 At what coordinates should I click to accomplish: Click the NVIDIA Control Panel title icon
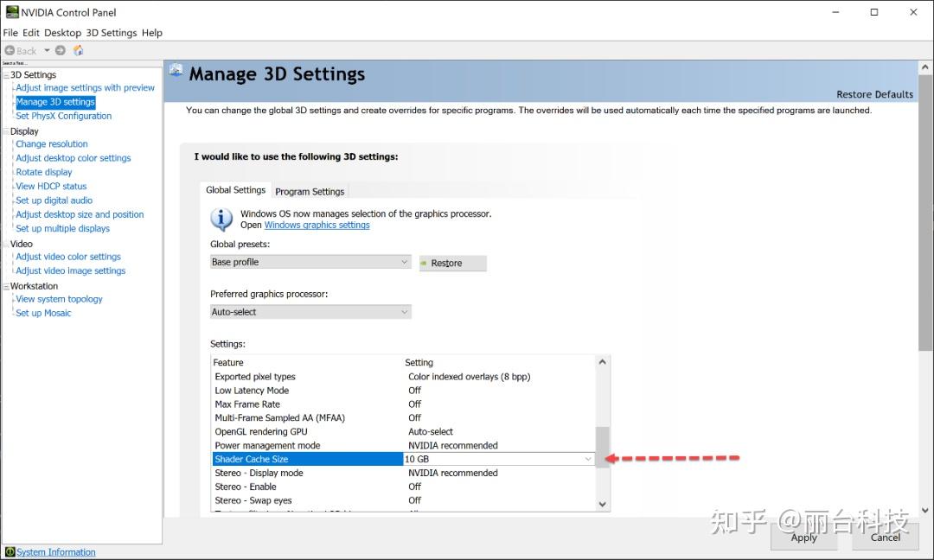tap(11, 12)
